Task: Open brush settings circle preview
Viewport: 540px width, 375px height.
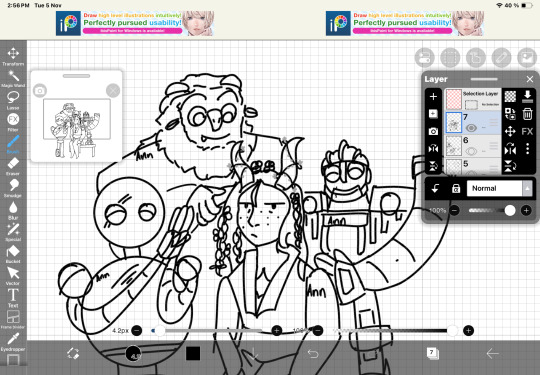Action: (x=133, y=353)
